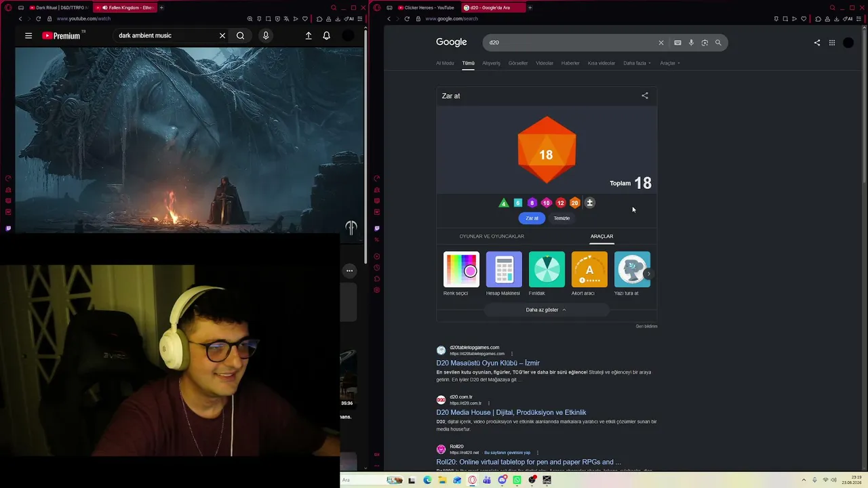This screenshot has height=488, width=868.
Task: Open the Alışveriş results tab
Action: 491,63
